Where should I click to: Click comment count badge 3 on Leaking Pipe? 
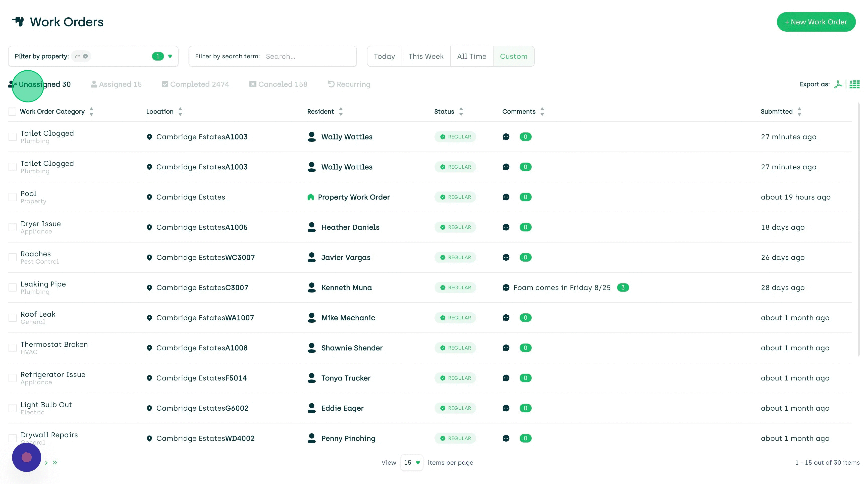pos(623,287)
